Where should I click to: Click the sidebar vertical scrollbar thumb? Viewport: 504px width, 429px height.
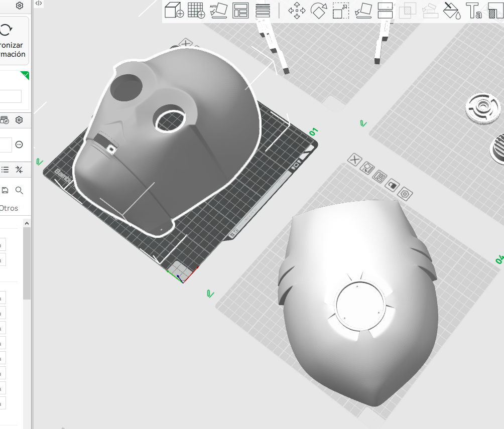tap(27, 263)
